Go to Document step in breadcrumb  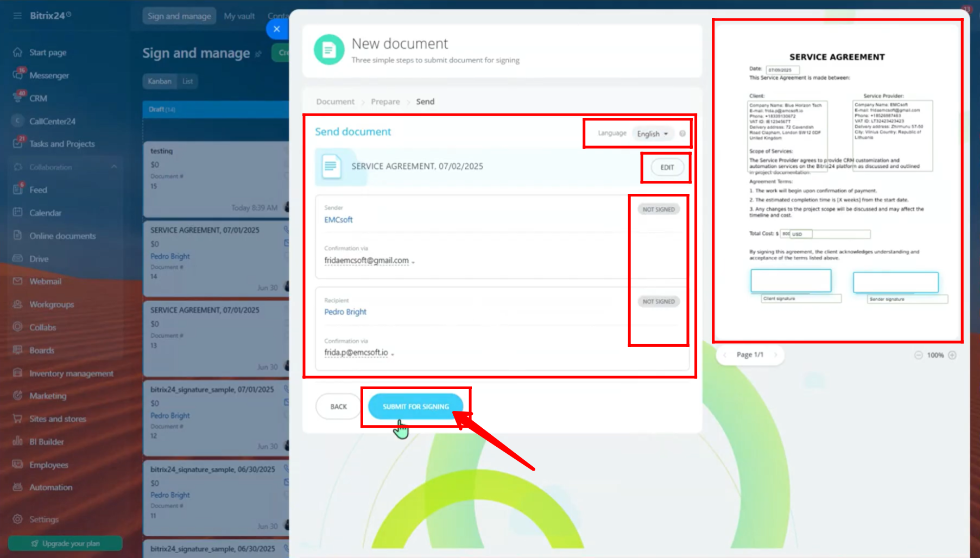(335, 102)
